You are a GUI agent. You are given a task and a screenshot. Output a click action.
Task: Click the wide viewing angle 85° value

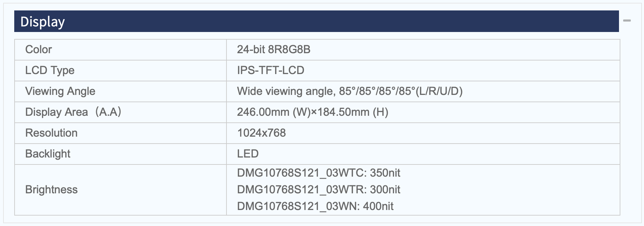pos(350,91)
